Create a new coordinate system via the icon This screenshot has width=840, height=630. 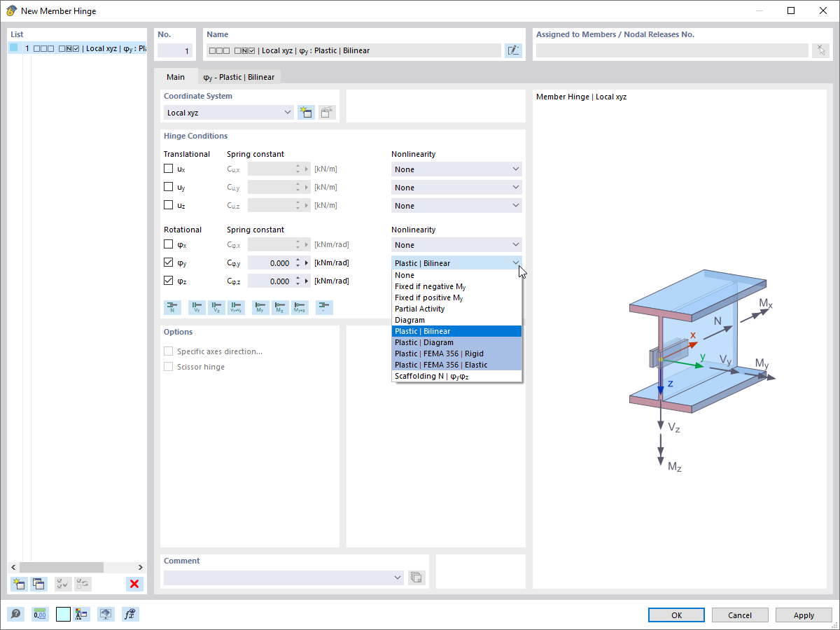(306, 112)
